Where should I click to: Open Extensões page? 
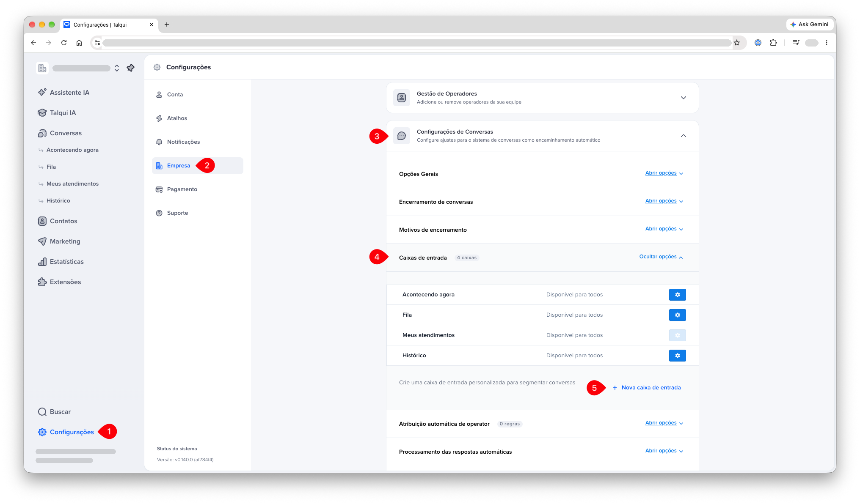coord(59,282)
